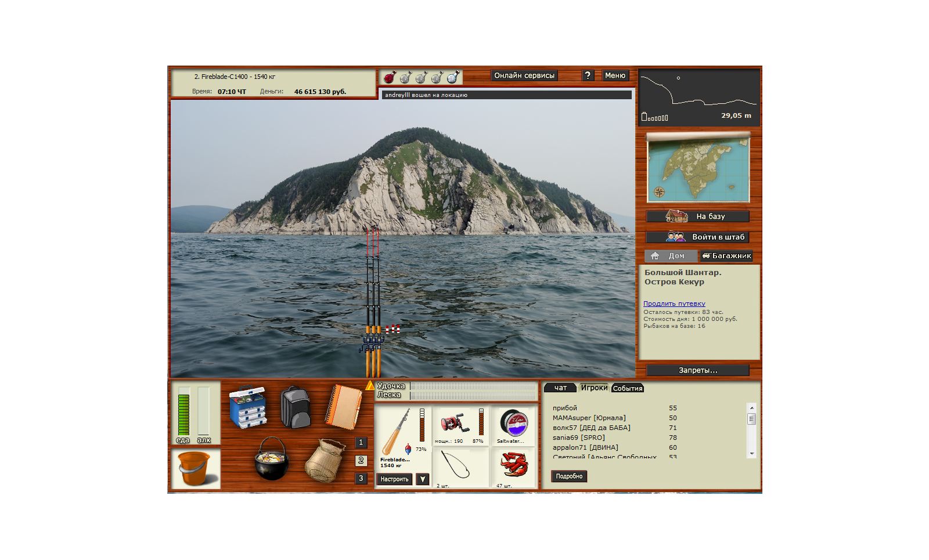Viewport: 929px width, 560px height.
Task: Click the message andreylll вошел на локацию
Action: click(x=426, y=95)
